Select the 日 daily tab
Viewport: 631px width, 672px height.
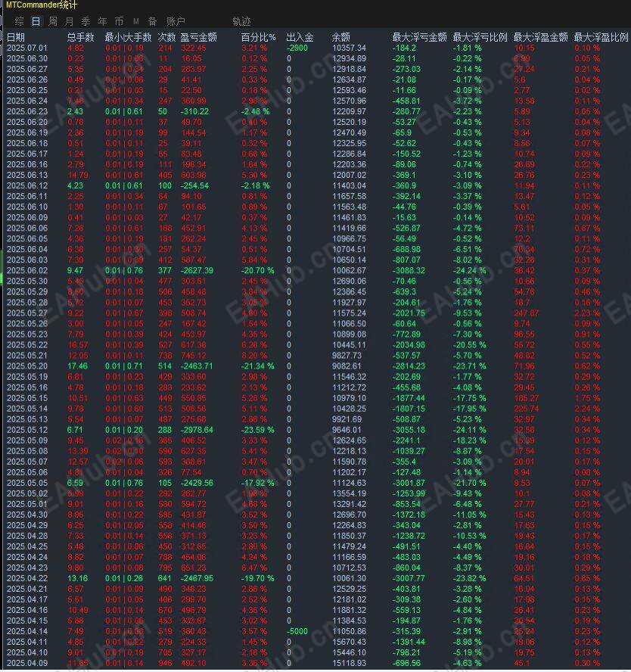[36, 21]
